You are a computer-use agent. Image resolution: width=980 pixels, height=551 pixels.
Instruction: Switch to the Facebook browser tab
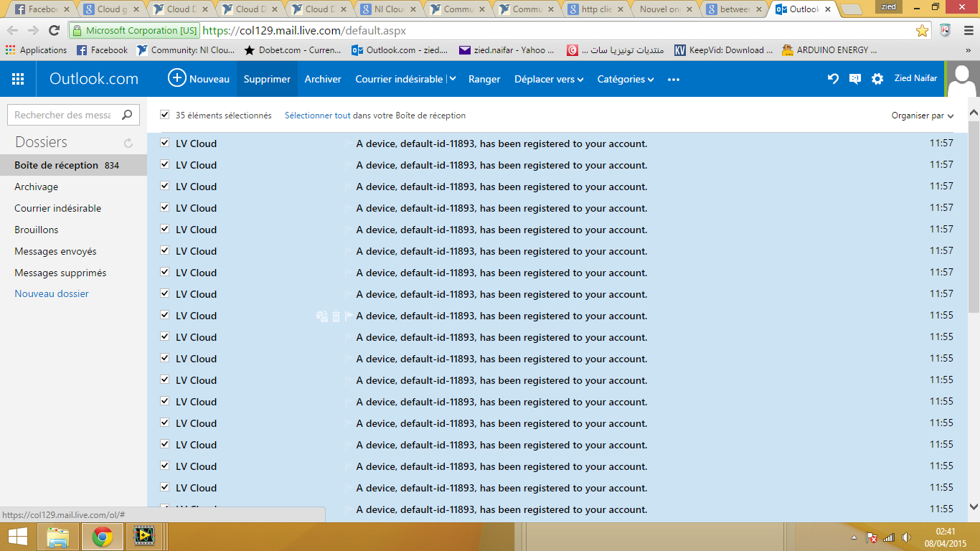43,9
